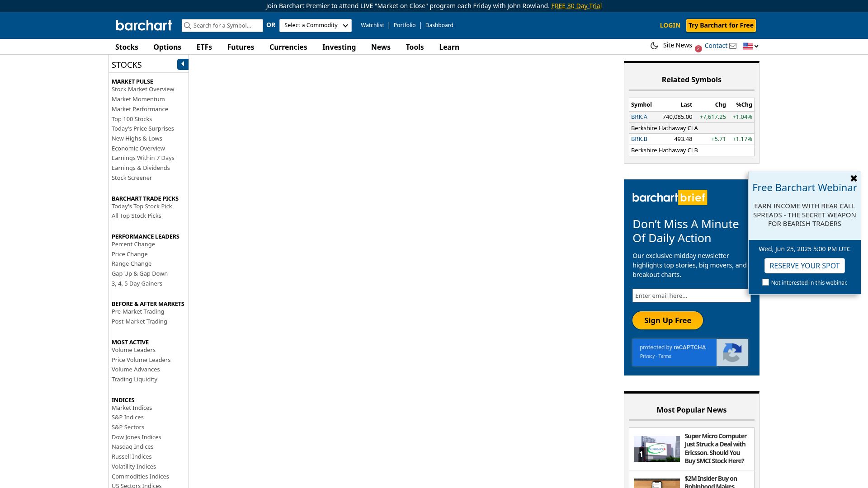
Task: Open Top 100 Stocks link
Action: coord(132,119)
